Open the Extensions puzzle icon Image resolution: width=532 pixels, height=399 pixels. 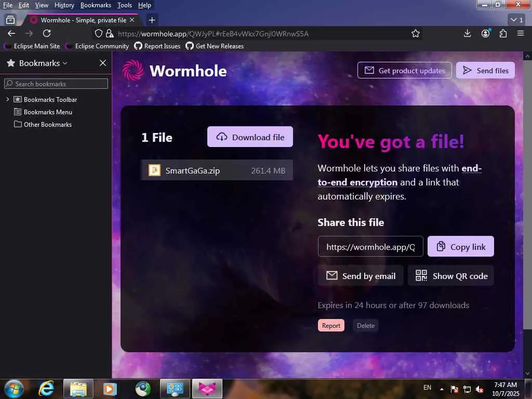pos(503,33)
